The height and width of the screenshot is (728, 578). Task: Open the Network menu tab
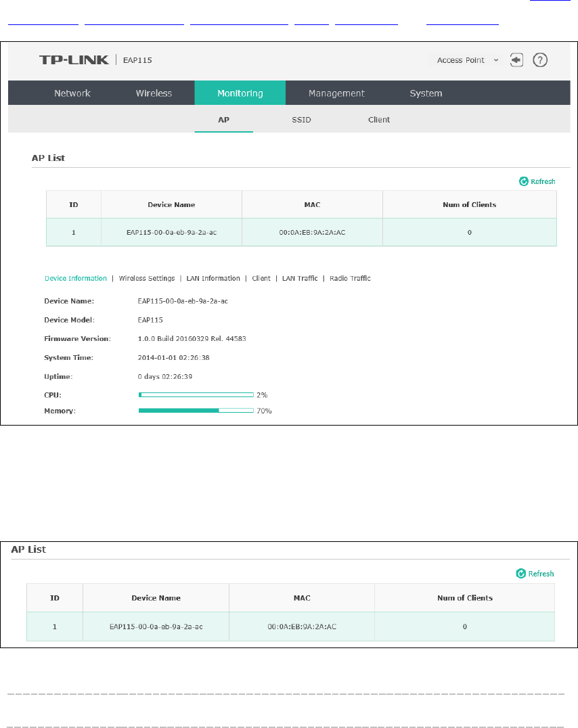coord(72,93)
